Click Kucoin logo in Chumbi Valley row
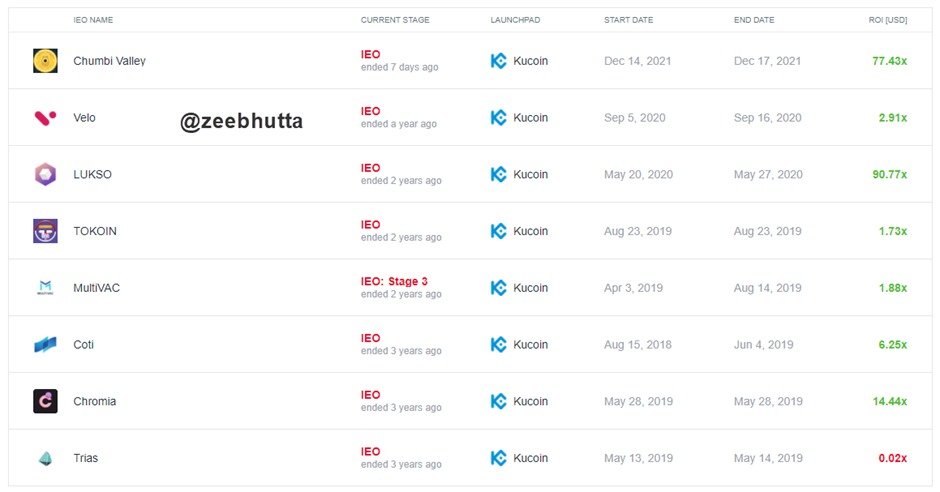 click(498, 61)
